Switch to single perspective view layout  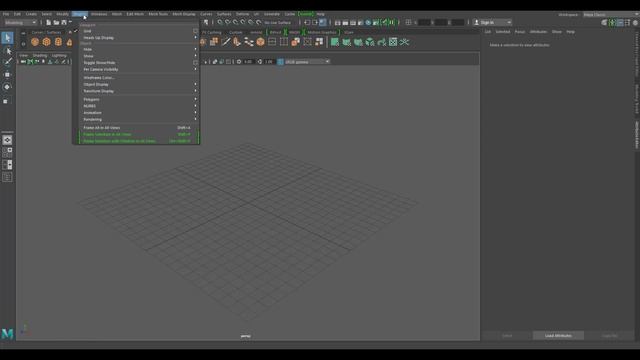point(7,140)
